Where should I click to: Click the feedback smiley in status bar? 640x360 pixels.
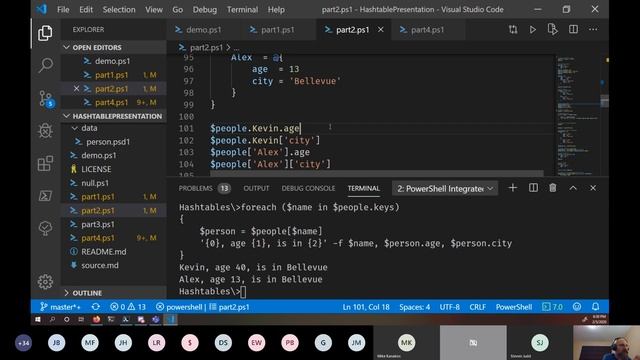click(x=577, y=307)
